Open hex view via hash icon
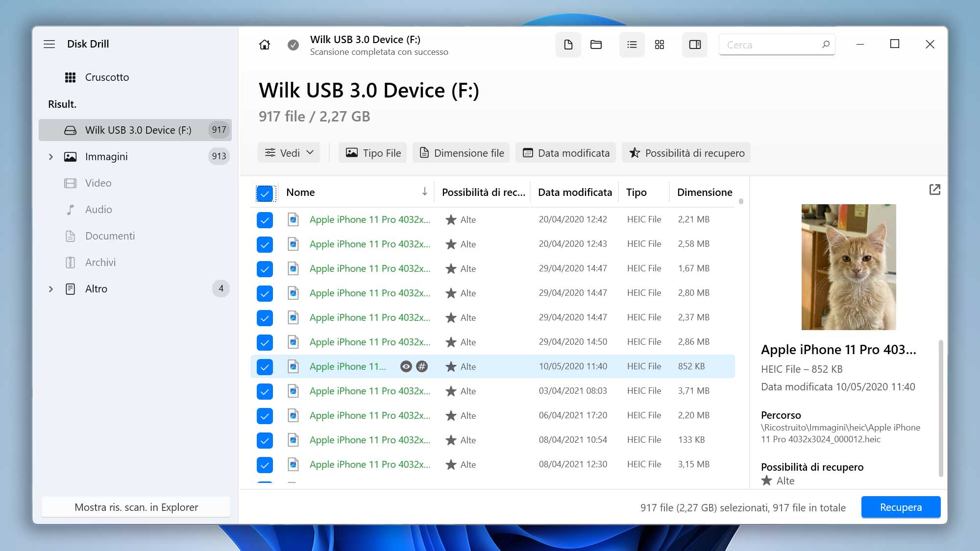The width and height of the screenshot is (980, 551). 422,366
